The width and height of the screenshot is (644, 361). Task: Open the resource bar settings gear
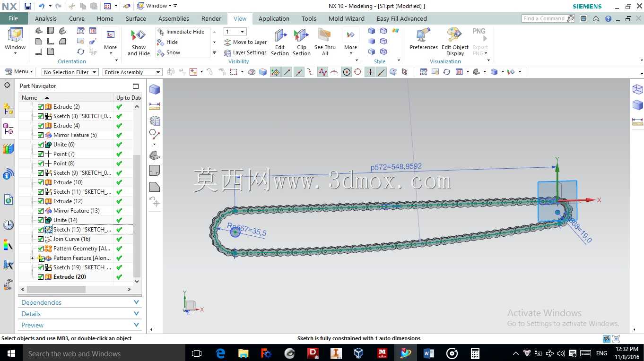coord(7,86)
